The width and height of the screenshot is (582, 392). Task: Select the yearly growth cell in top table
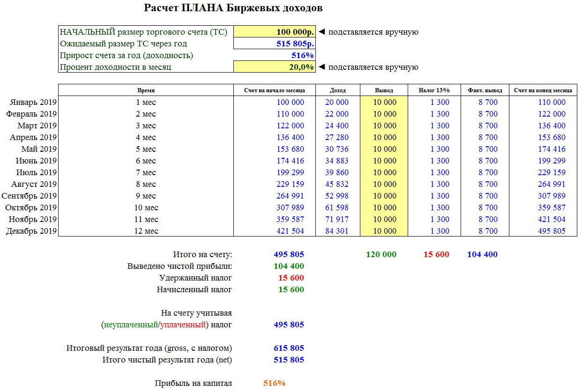(x=274, y=55)
